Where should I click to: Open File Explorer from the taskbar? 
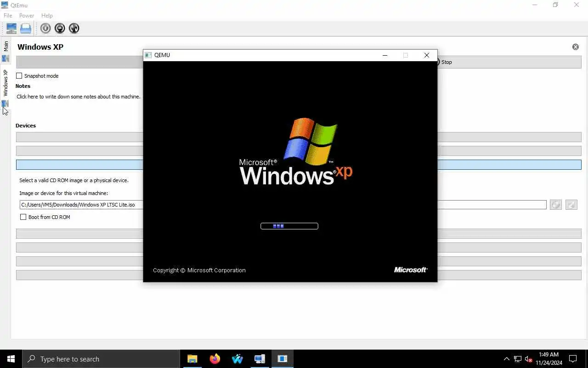point(192,359)
